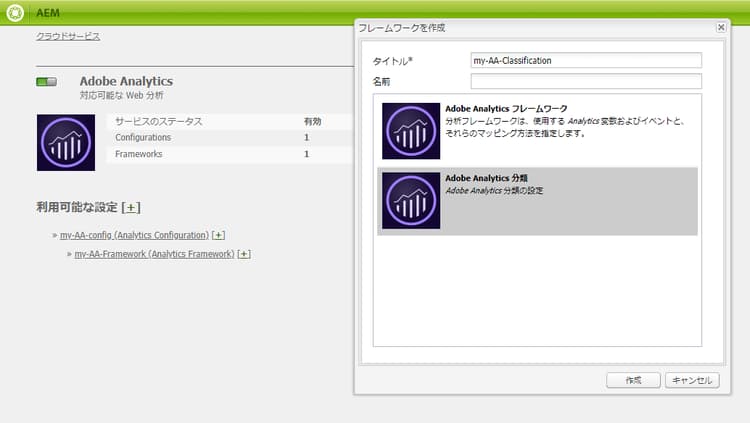Click the empty 名前 input field
Viewport: 750px width, 423px height.
[x=586, y=81]
